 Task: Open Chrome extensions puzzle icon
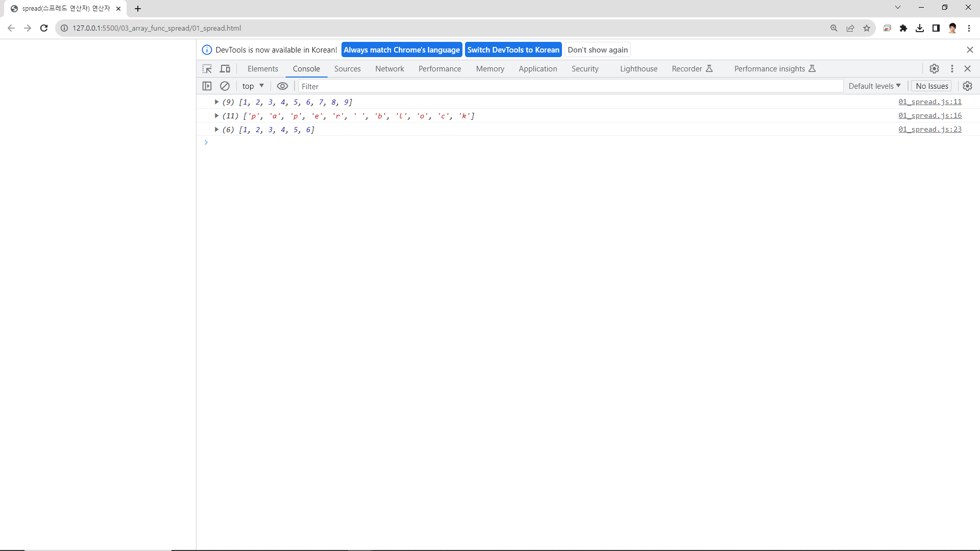903,28
